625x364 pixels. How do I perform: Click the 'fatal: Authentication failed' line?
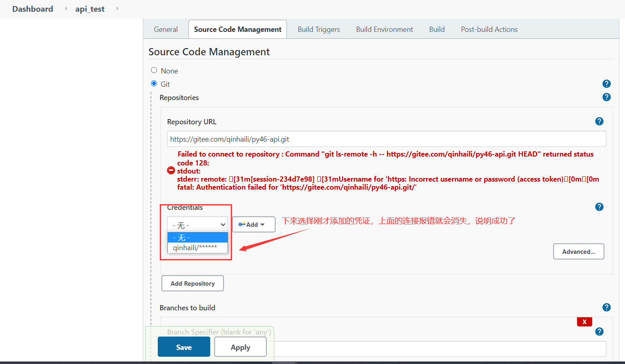tap(297, 187)
